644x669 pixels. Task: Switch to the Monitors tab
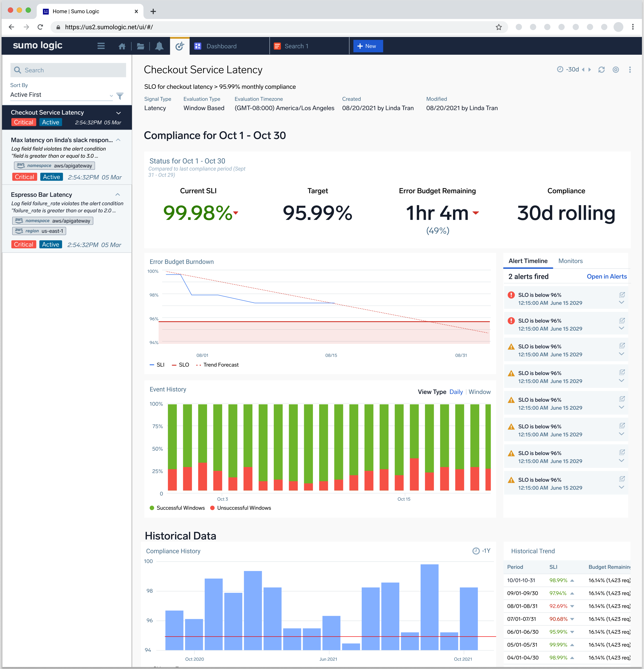point(570,261)
